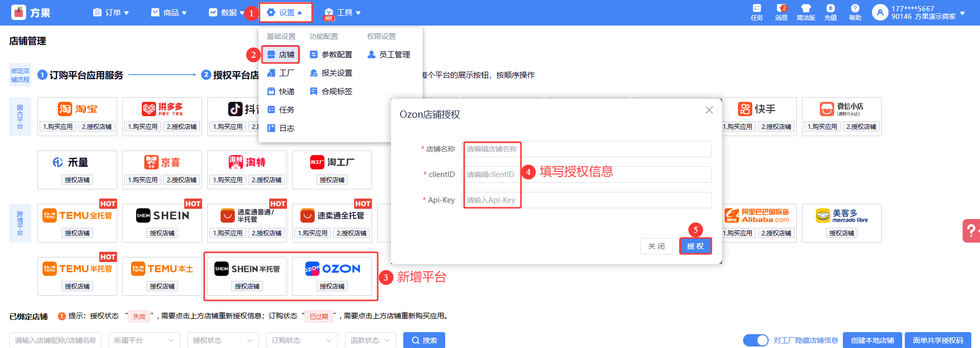This screenshot has width=980, height=348.
Task: Focus the Api-Key input field
Action: [x=586, y=200]
